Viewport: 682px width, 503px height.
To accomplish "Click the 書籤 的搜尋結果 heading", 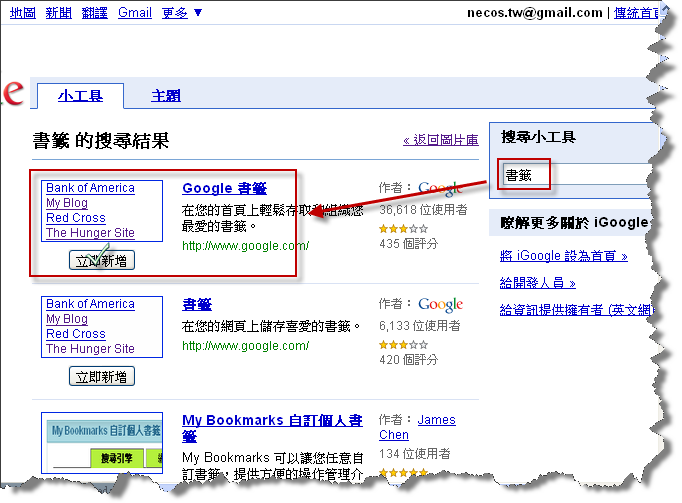I will (100, 141).
